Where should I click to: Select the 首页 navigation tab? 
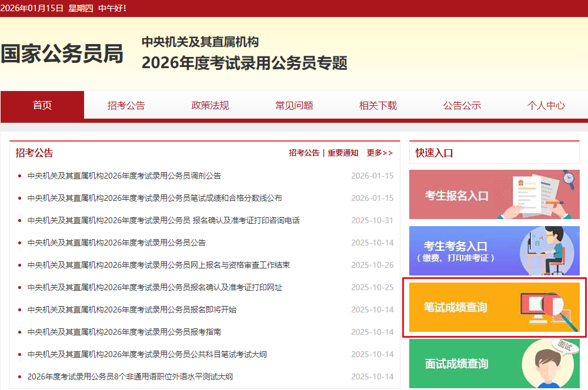pyautogui.click(x=42, y=105)
